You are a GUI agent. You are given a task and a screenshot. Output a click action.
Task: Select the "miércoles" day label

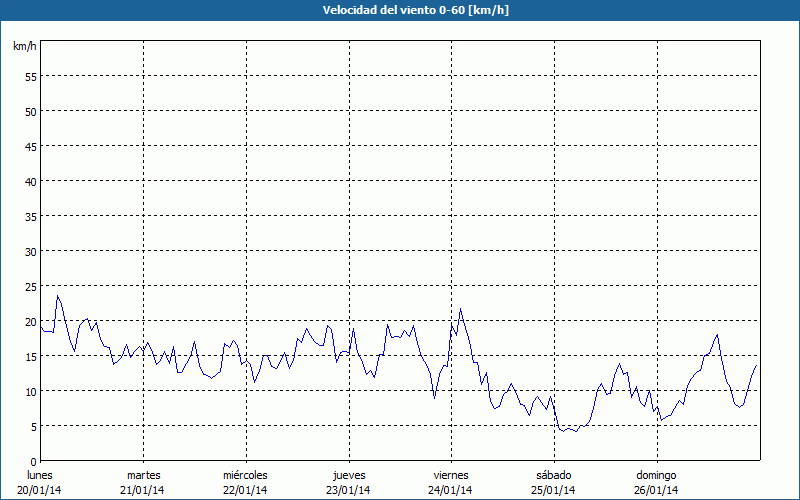245,475
